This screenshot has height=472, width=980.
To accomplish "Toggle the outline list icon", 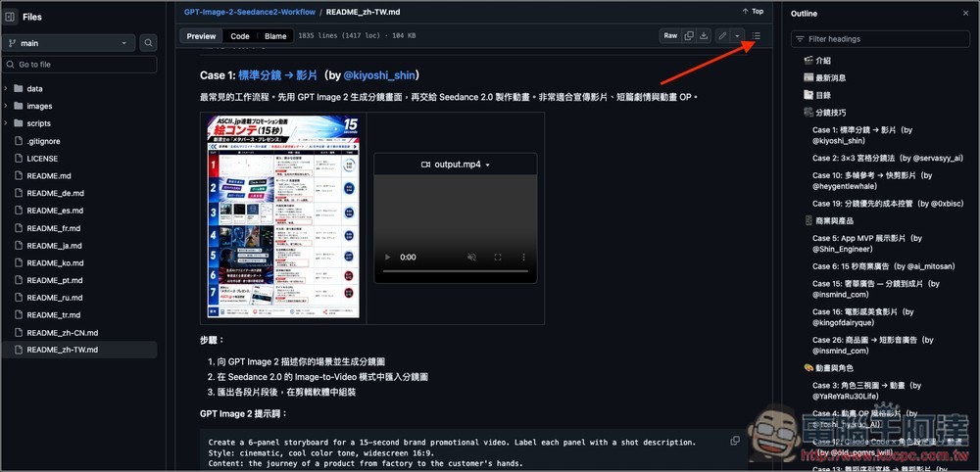I will click(x=757, y=36).
